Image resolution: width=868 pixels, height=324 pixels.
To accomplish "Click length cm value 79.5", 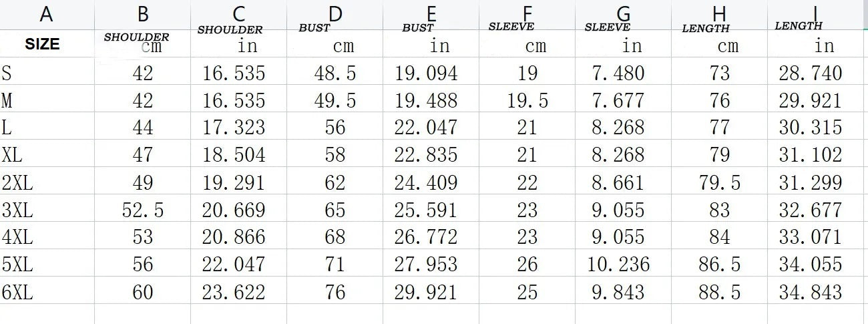I will click(719, 182).
